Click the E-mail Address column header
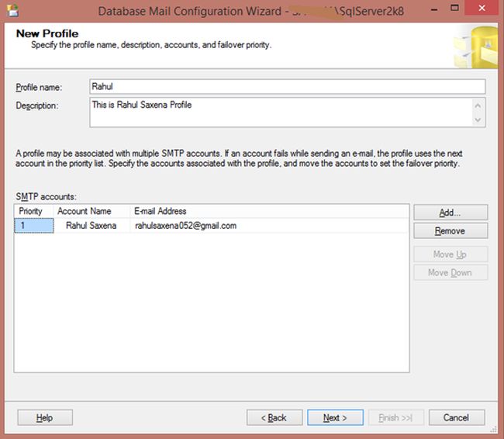This screenshot has width=504, height=439. [269, 211]
